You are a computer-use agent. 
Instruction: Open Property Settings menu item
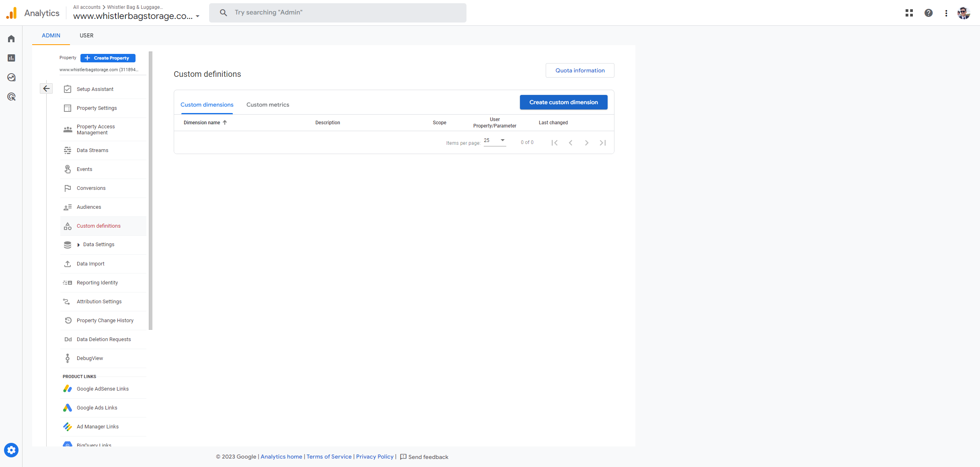coord(104,108)
